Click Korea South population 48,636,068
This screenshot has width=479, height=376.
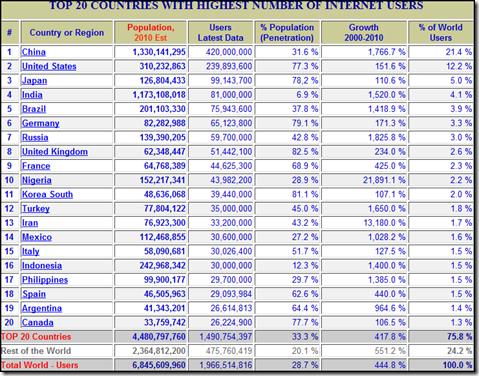164,194
